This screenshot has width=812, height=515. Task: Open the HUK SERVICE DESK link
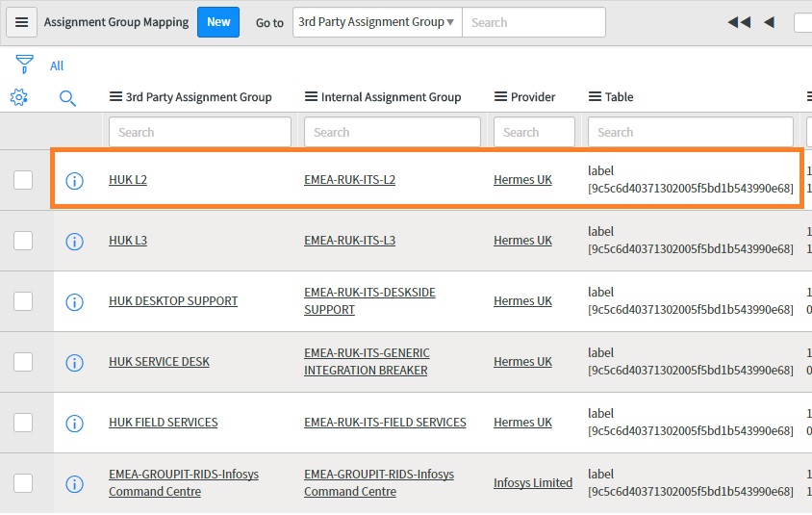tap(159, 362)
